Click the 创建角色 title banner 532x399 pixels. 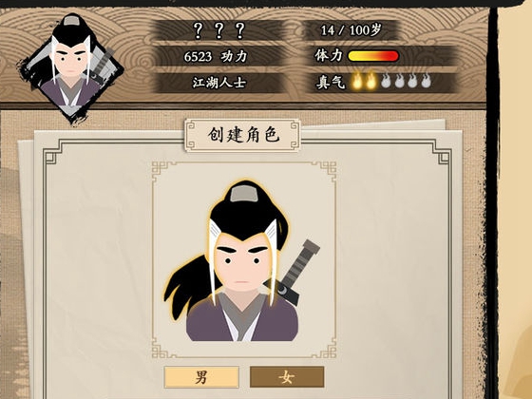243,135
